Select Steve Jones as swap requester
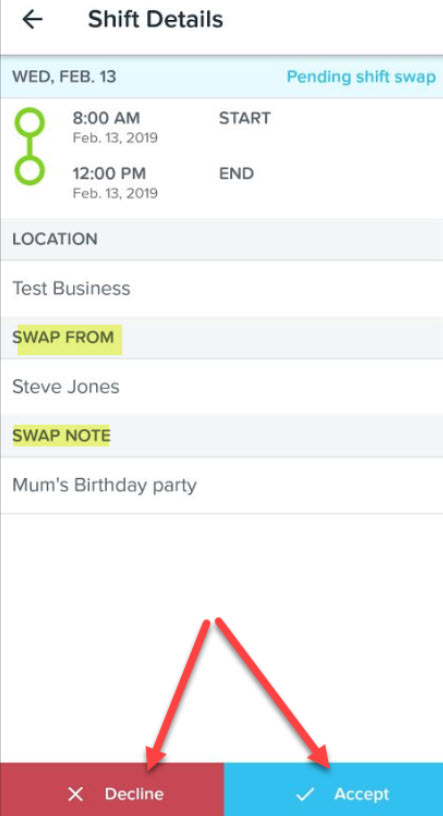 click(66, 387)
